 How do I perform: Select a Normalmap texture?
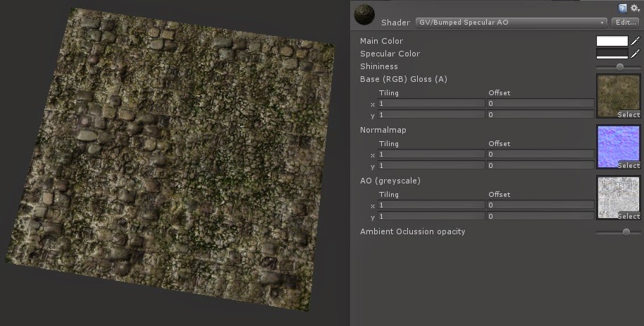coord(628,165)
